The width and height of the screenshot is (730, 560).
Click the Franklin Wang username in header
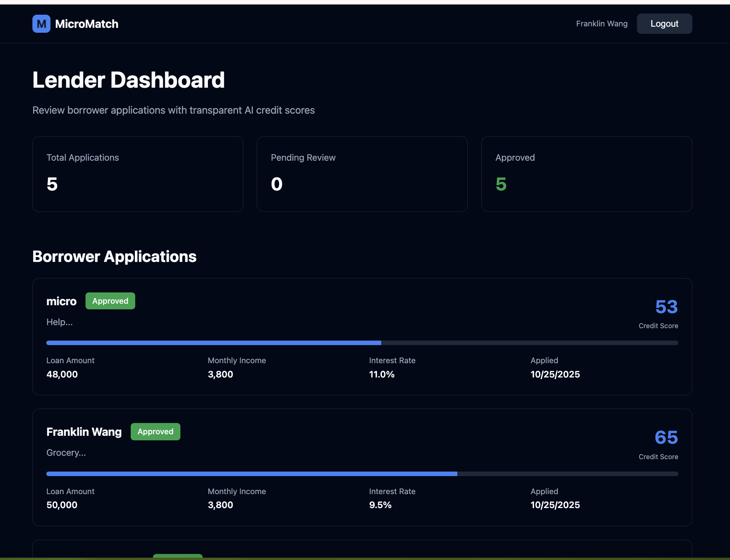[x=602, y=24]
